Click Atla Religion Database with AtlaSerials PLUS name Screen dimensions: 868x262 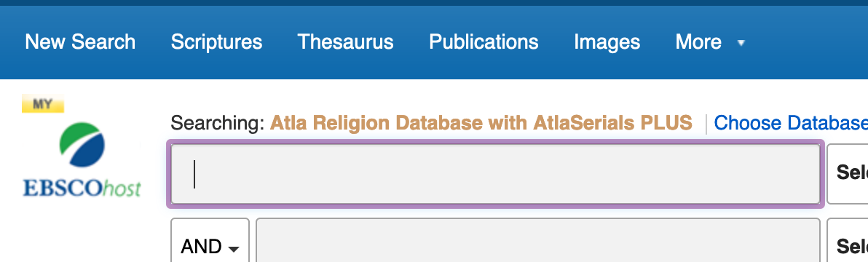pyautogui.click(x=481, y=123)
